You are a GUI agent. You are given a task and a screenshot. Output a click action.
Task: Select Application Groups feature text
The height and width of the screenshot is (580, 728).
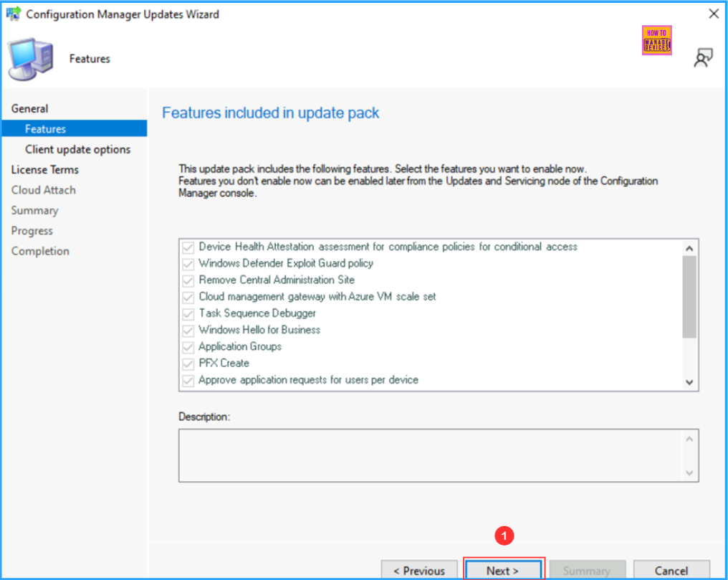[x=240, y=346]
